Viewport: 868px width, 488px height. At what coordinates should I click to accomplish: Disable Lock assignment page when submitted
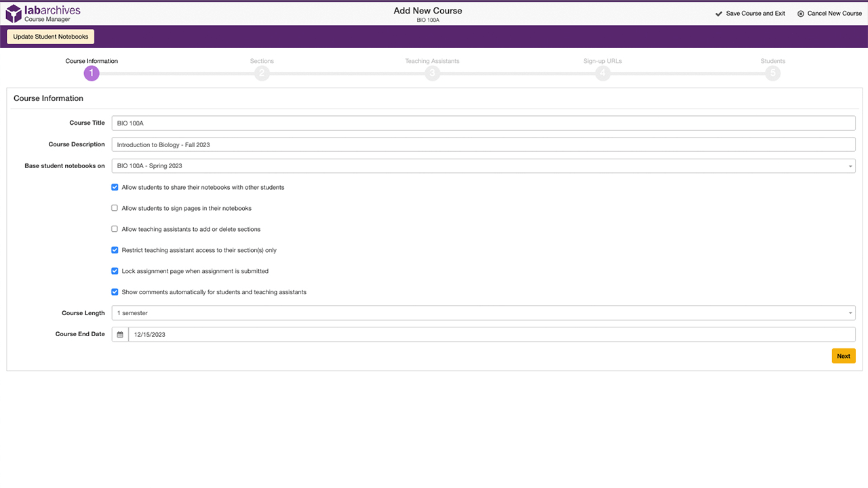click(115, 271)
